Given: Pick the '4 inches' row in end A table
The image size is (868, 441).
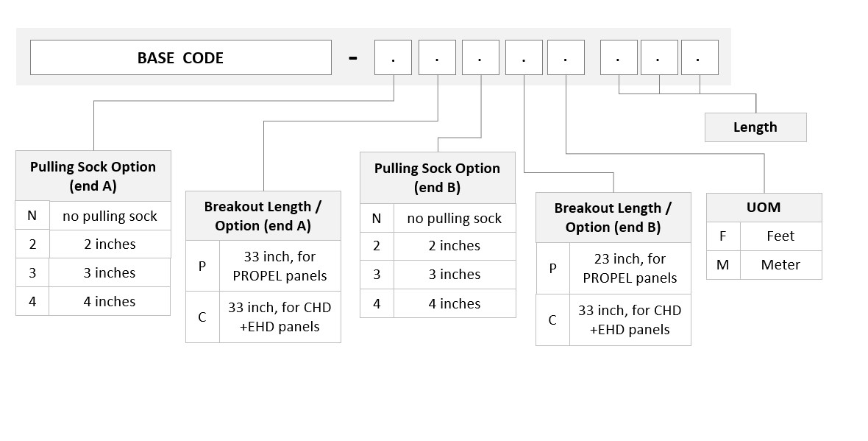Looking at the screenshot, I should pos(93,301).
